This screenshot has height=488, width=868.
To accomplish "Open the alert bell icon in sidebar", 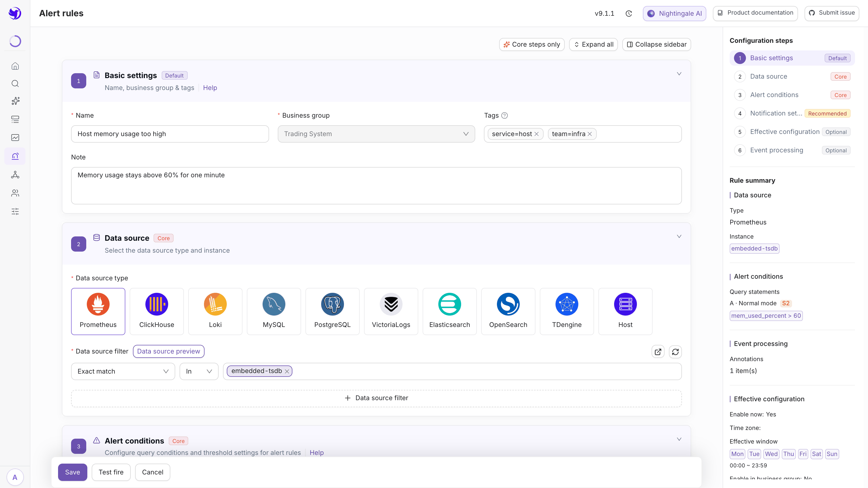I will 15,156.
